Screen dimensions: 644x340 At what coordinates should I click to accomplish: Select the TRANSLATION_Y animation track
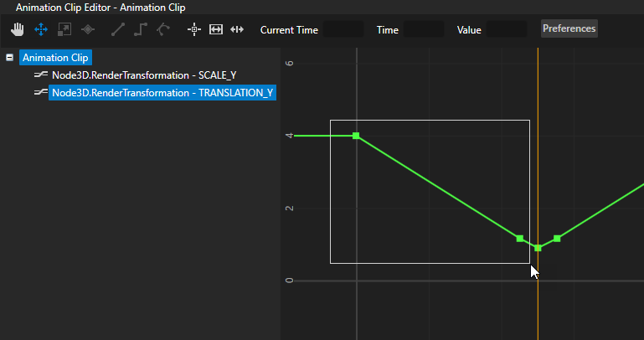coord(162,93)
